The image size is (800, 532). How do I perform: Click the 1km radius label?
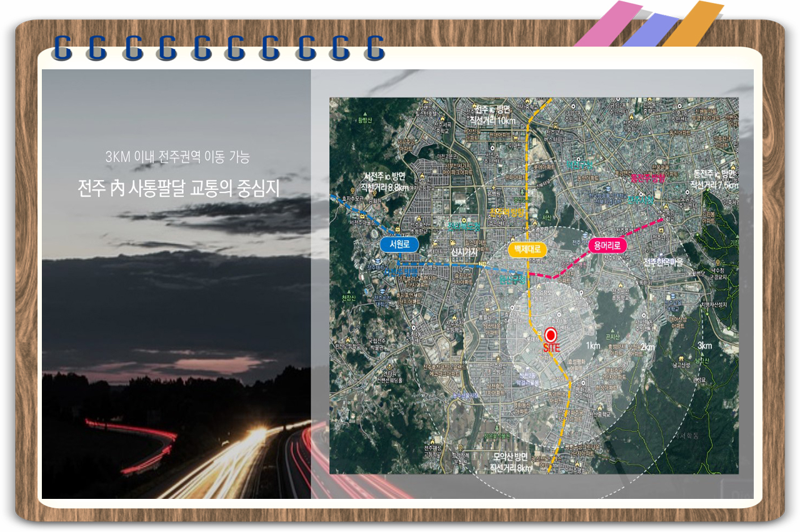click(x=593, y=345)
